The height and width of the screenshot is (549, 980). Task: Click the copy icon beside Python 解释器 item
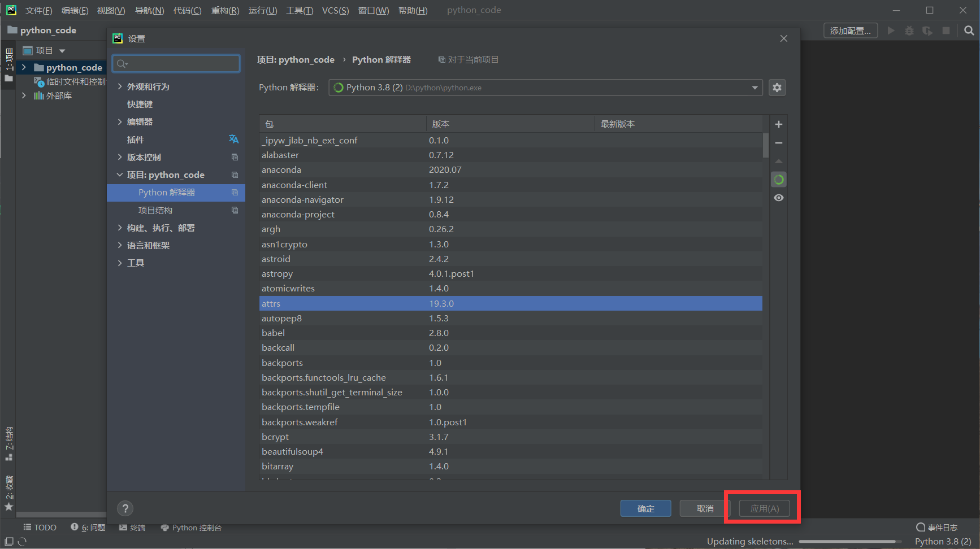235,193
